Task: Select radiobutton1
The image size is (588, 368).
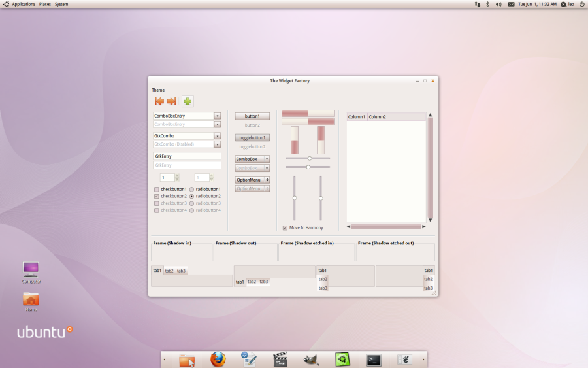Action: [x=191, y=190]
